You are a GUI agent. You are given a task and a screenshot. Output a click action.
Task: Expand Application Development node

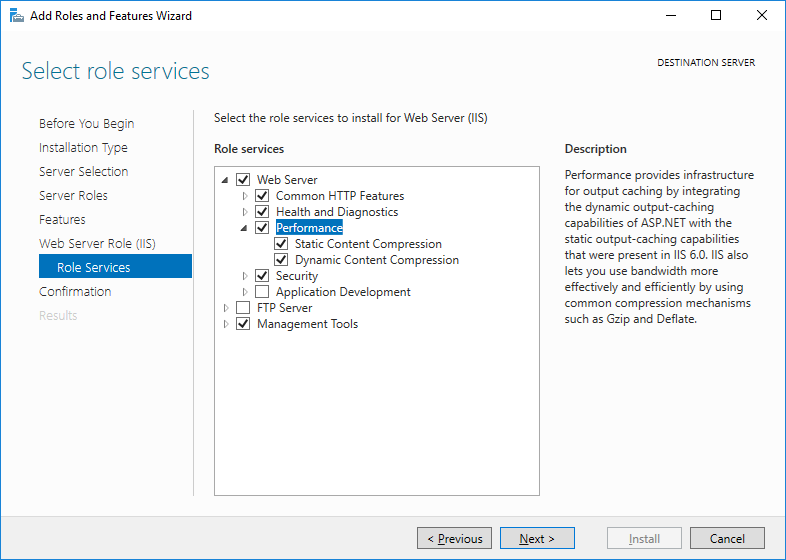pos(245,292)
